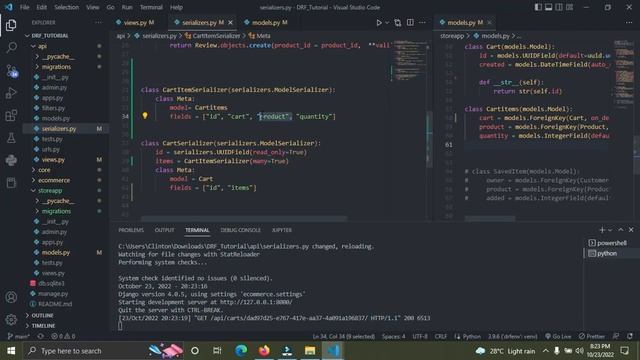Open customize layout button
The image size is (640, 360).
pos(569,7)
